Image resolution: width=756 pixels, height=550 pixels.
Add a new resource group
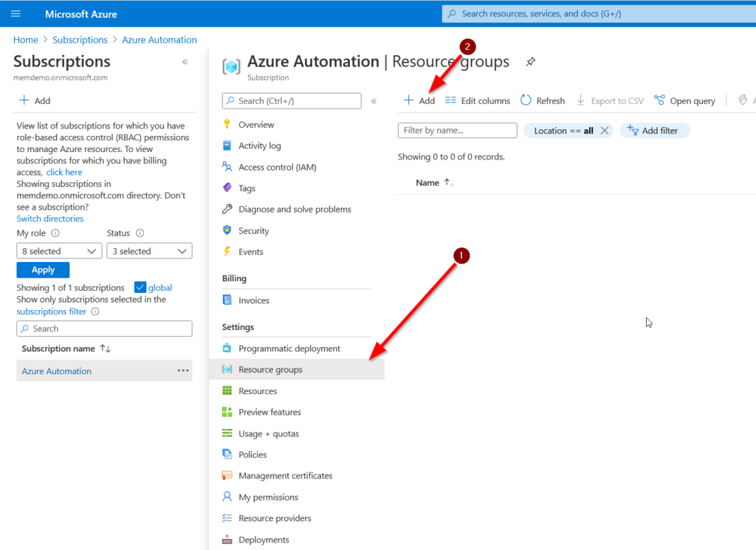[x=419, y=100]
